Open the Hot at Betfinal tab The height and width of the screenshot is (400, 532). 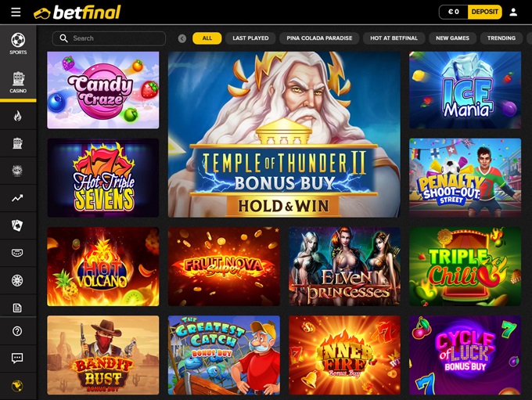click(394, 38)
